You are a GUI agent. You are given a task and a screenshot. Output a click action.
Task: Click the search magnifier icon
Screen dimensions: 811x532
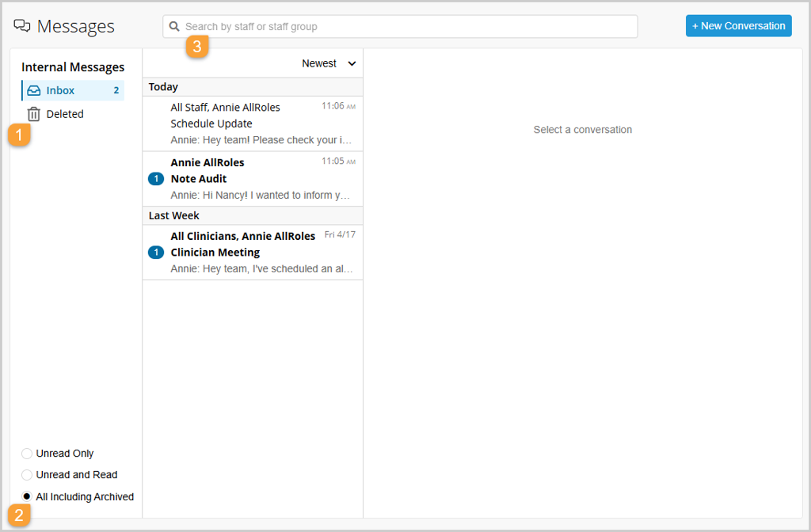point(174,26)
